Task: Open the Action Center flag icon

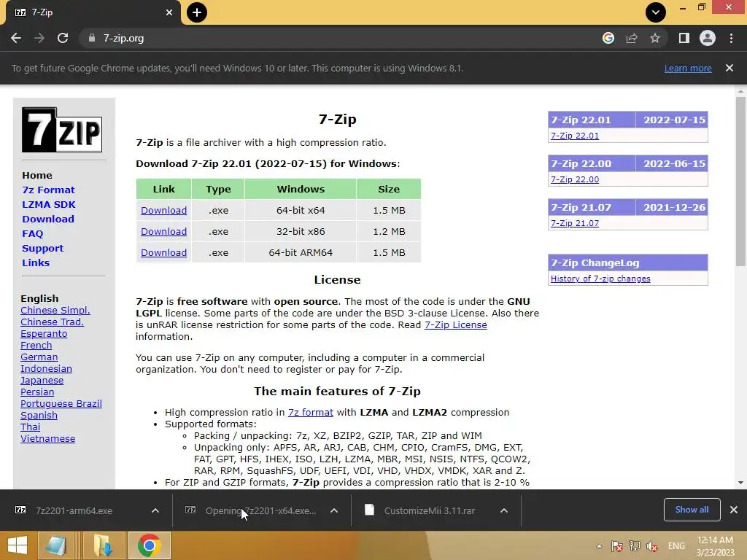Action: (x=617, y=546)
